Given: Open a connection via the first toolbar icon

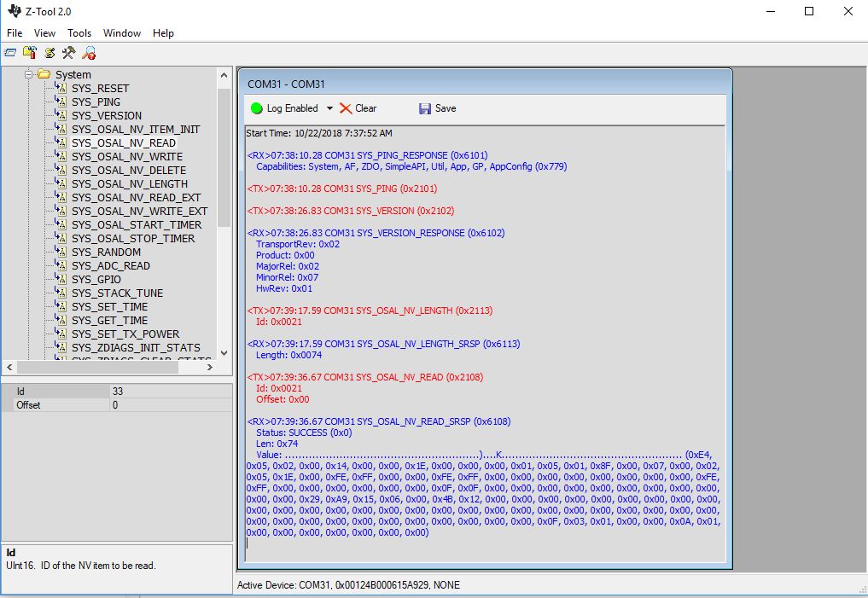Looking at the screenshot, I should coord(10,52).
